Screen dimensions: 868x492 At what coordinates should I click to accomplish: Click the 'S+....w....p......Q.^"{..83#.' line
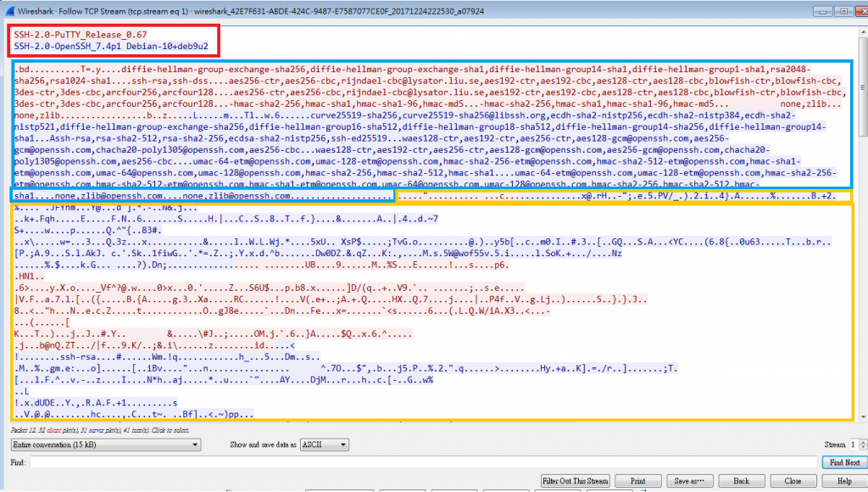(x=88, y=230)
